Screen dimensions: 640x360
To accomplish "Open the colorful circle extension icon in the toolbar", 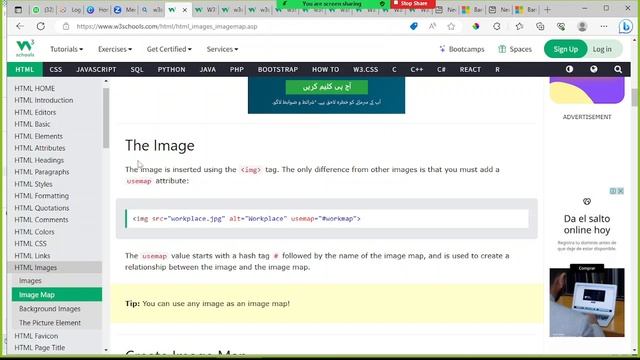I will tap(476, 27).
